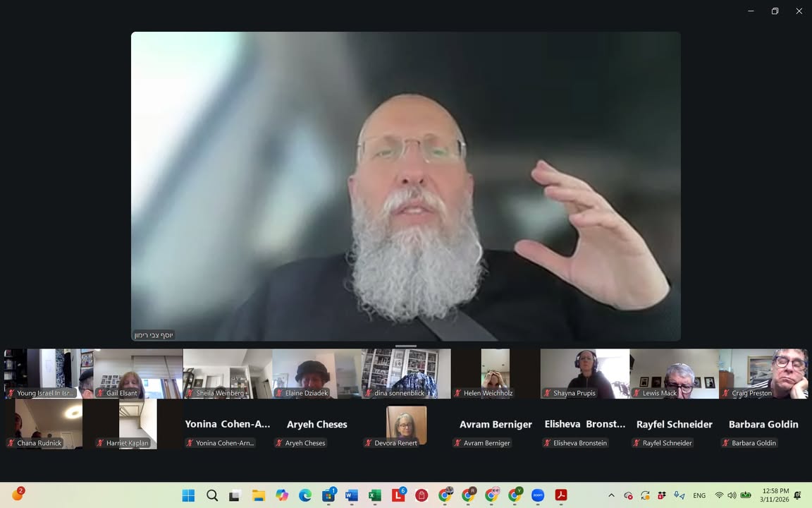
Task: Click the Barbara Goldin participant tile
Action: [763, 424]
